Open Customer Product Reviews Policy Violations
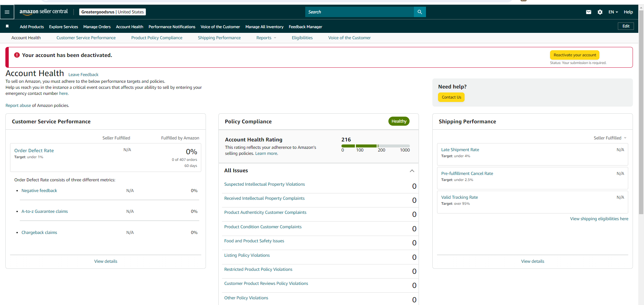The image size is (644, 305). [266, 284]
